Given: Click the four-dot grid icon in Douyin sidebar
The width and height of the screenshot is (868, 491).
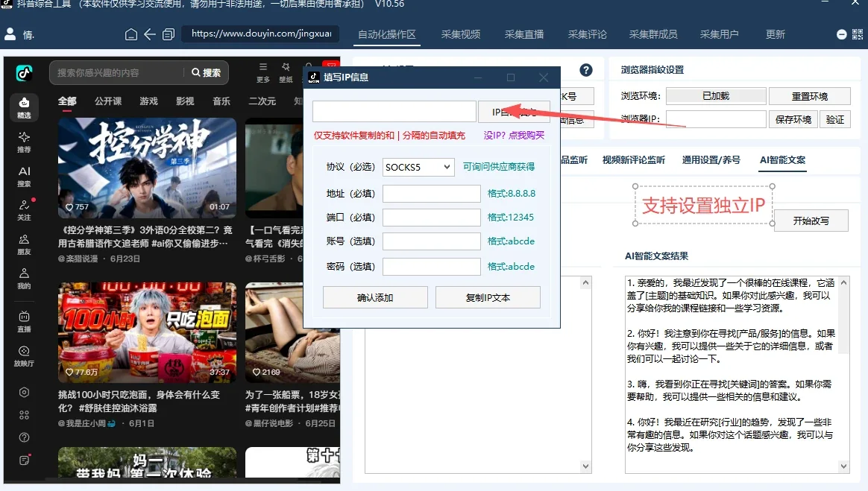Looking at the screenshot, I should tap(24, 415).
